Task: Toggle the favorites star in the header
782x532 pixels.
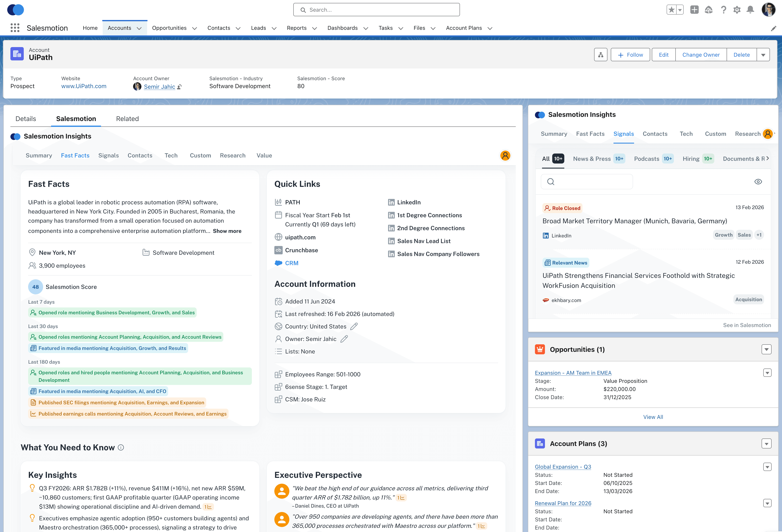Action: click(671, 10)
